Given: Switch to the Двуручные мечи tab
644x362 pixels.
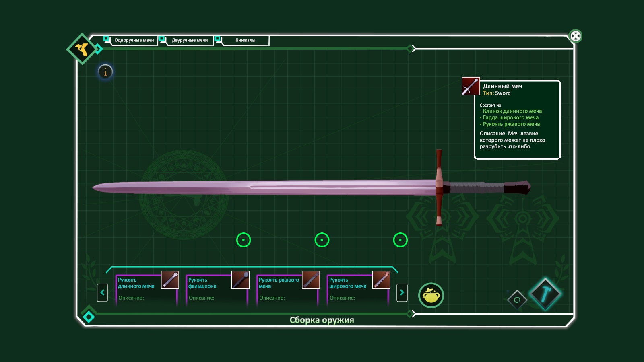Looking at the screenshot, I should (190, 40).
